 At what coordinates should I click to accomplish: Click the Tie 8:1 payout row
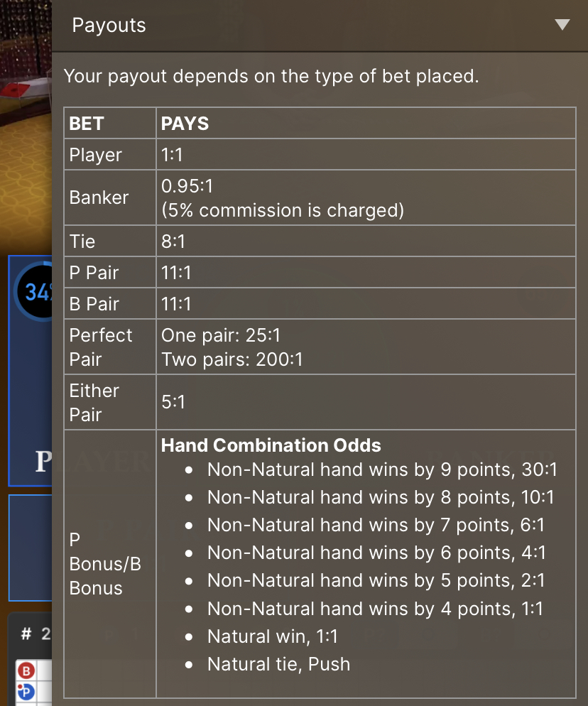click(x=320, y=241)
